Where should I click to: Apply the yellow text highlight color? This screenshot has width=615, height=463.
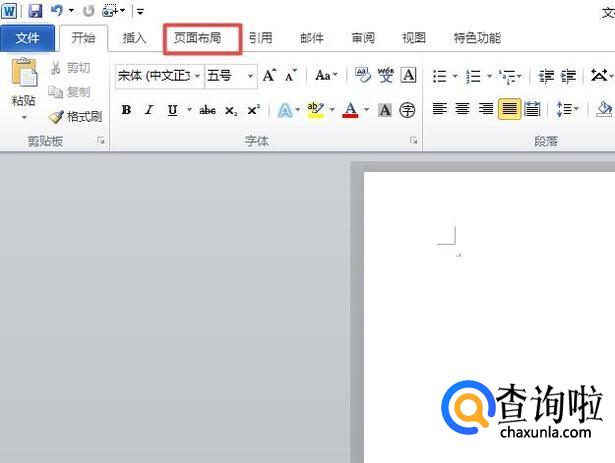316,110
